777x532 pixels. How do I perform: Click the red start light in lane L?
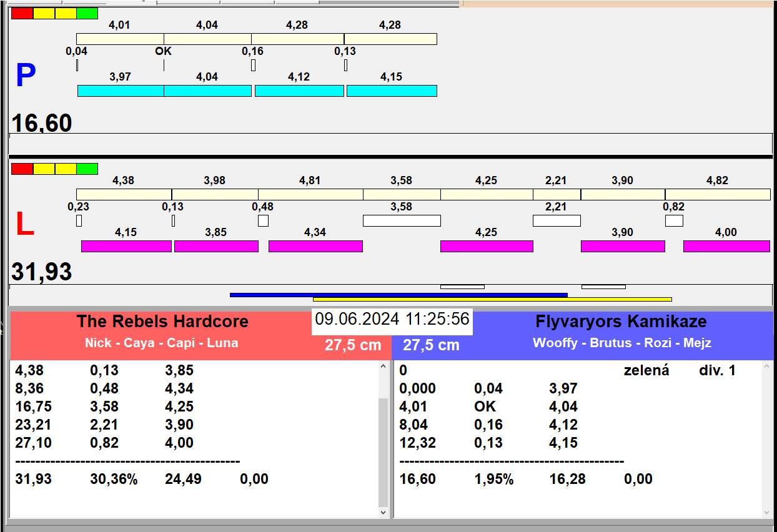coord(22,169)
